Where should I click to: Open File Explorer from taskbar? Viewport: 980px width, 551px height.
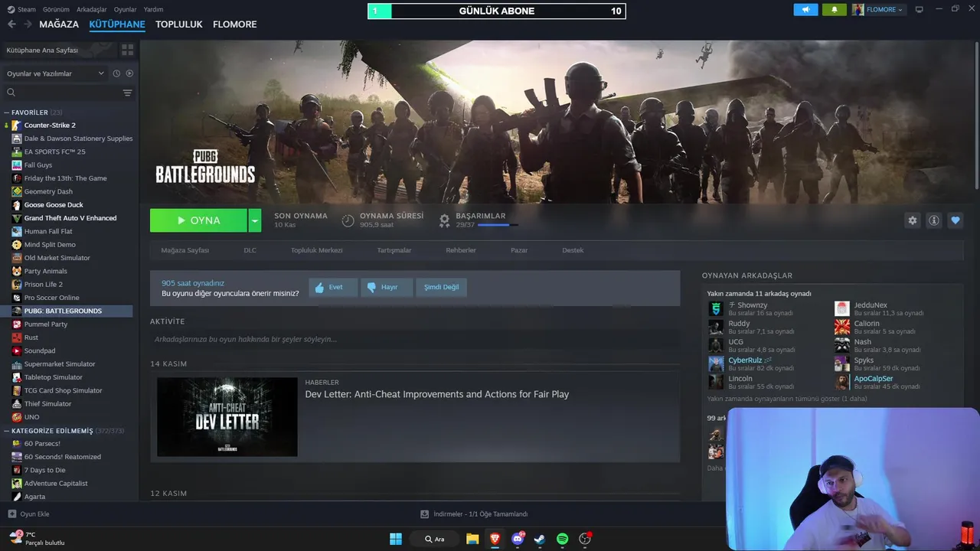(472, 539)
